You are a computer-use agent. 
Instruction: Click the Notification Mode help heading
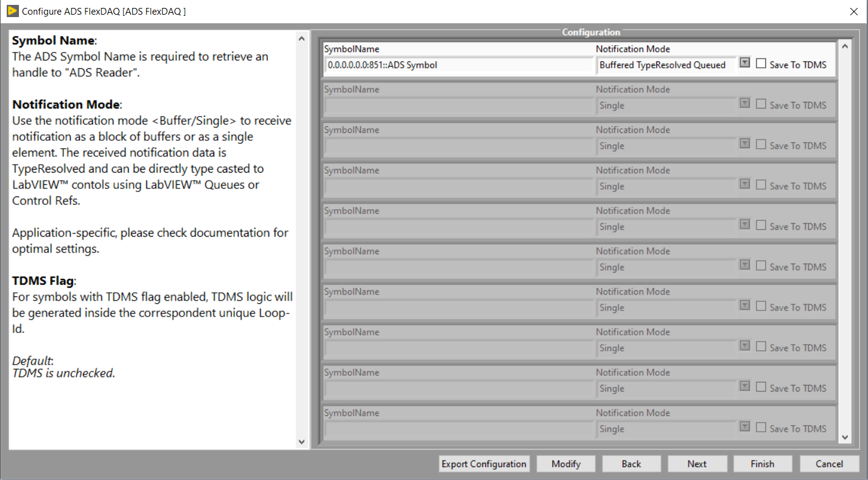[x=67, y=104]
